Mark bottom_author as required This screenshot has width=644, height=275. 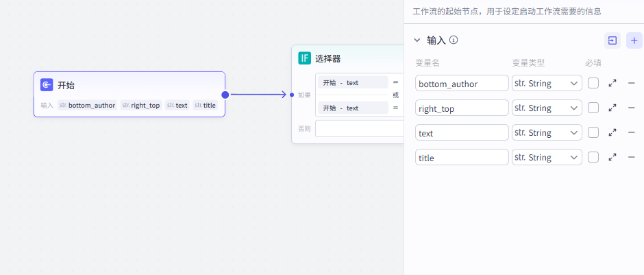pos(593,83)
